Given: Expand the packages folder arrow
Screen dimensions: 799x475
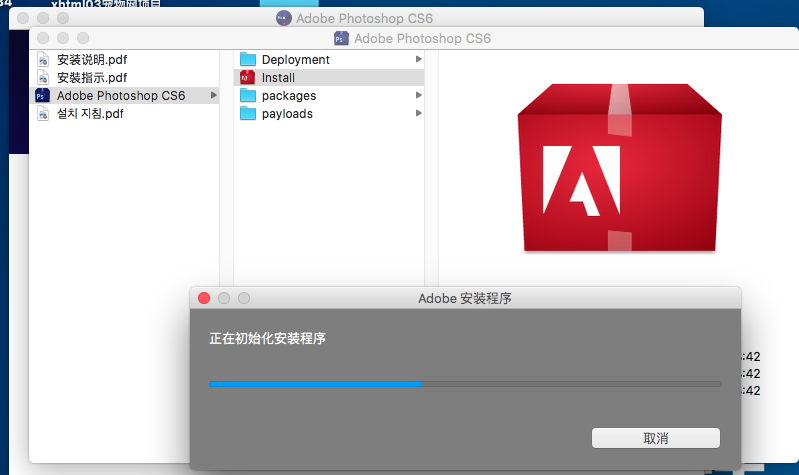Looking at the screenshot, I should tap(418, 95).
